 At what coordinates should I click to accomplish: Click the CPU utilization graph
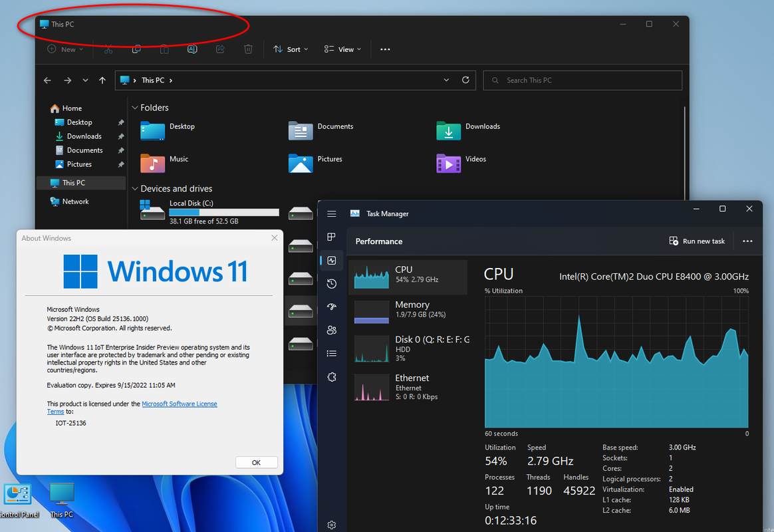[616, 362]
